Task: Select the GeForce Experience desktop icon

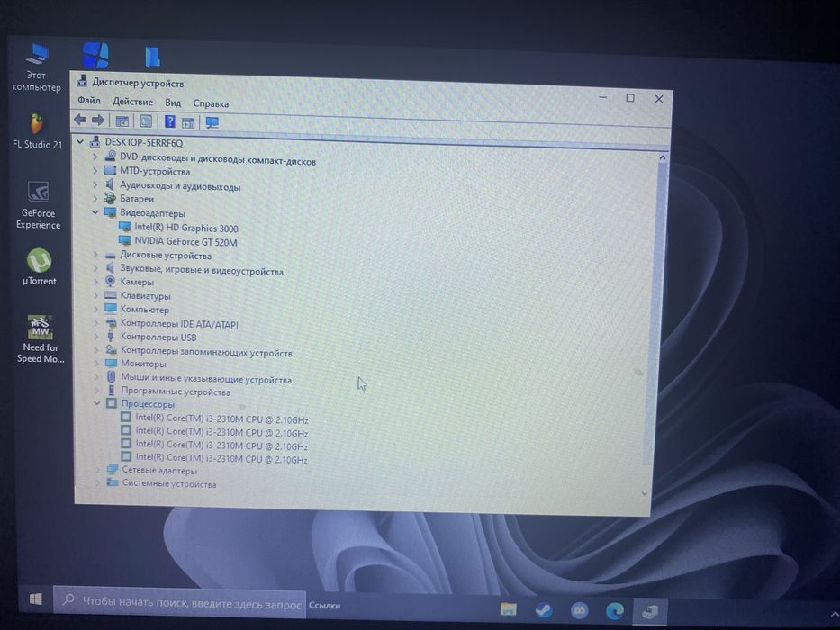Action: pyautogui.click(x=38, y=206)
